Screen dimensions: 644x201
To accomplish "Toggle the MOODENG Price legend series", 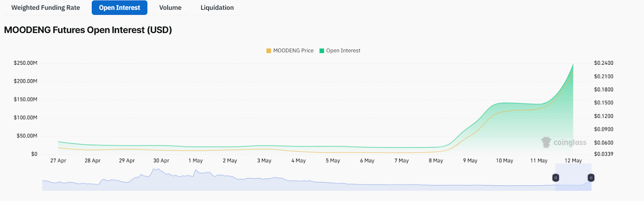I will [290, 51].
